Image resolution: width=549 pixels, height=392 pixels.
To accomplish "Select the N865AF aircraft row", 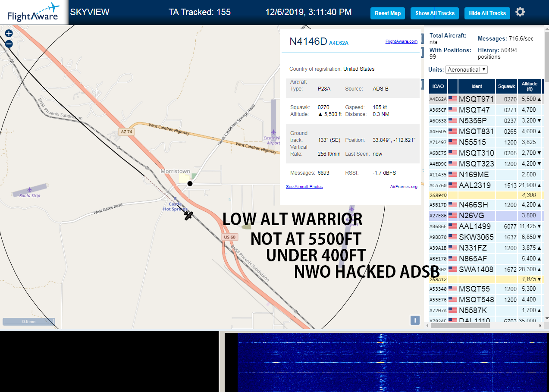I will (x=486, y=259).
